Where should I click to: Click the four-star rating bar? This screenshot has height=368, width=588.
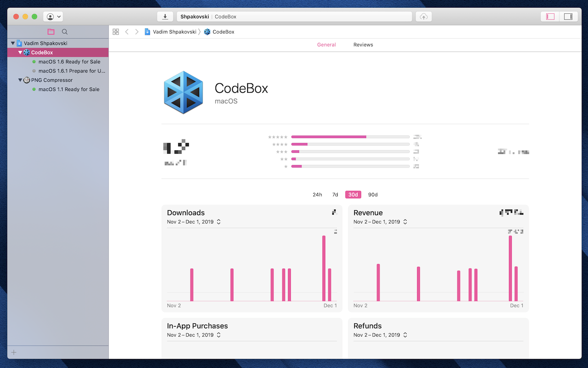coord(350,144)
